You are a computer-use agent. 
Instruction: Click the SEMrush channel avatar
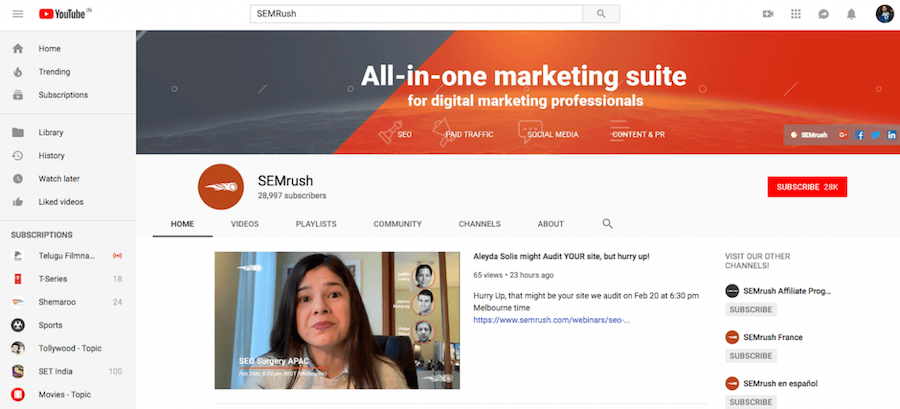220,187
